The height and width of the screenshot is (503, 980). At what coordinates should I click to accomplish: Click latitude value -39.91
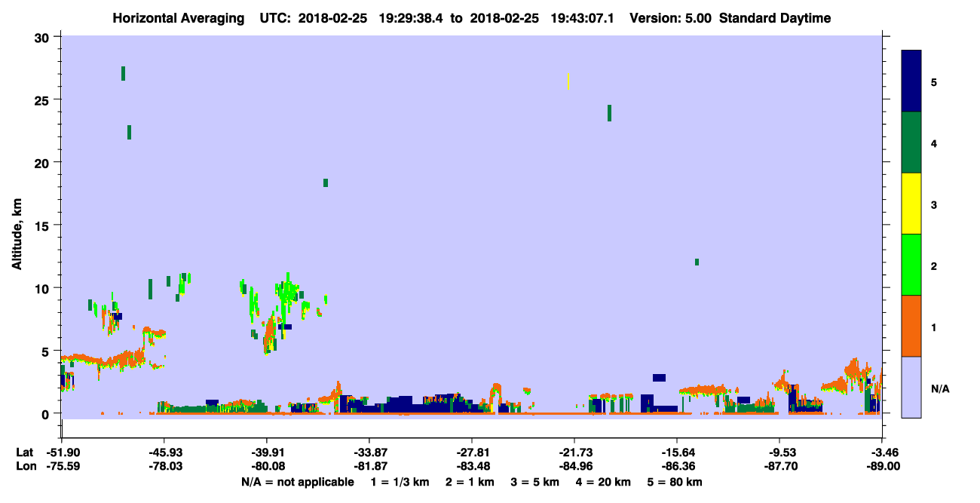point(267,452)
